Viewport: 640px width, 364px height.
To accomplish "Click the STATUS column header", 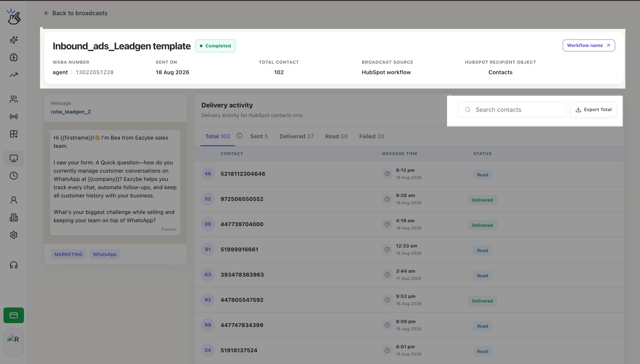I will pyautogui.click(x=482, y=154).
